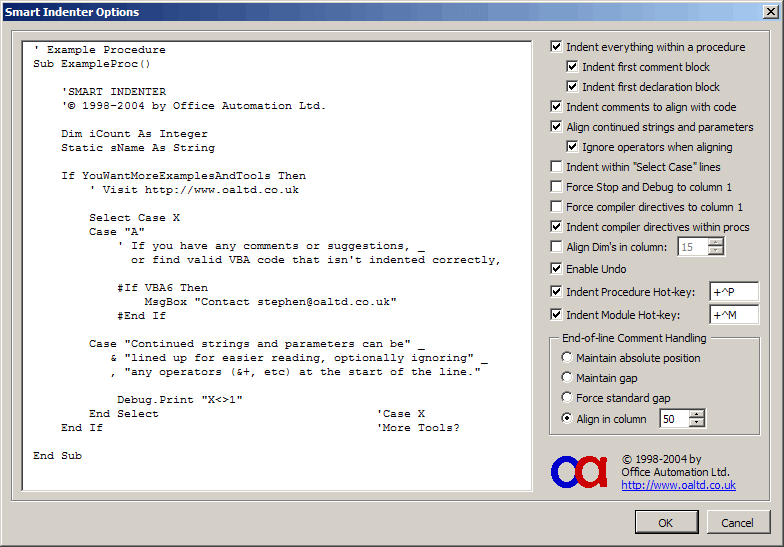Click 'More Tools?' end-of-line comment

pos(418,428)
